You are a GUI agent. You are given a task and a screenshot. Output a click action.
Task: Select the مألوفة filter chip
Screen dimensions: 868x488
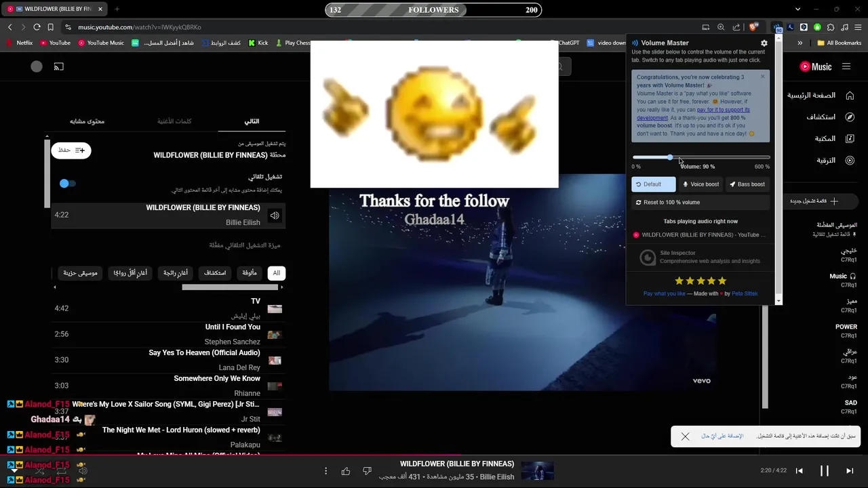pyautogui.click(x=250, y=272)
